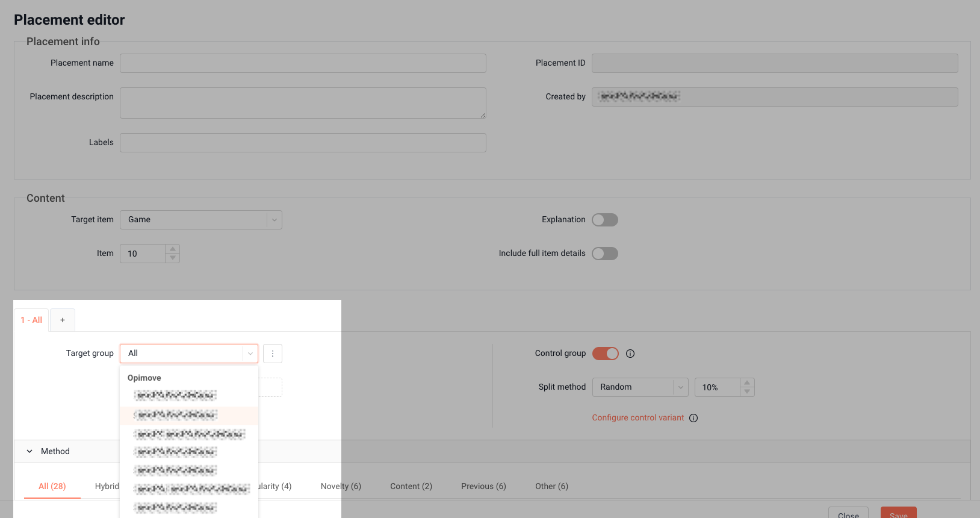The height and width of the screenshot is (518, 980).
Task: Enable Include full item details switch
Action: [x=605, y=254]
